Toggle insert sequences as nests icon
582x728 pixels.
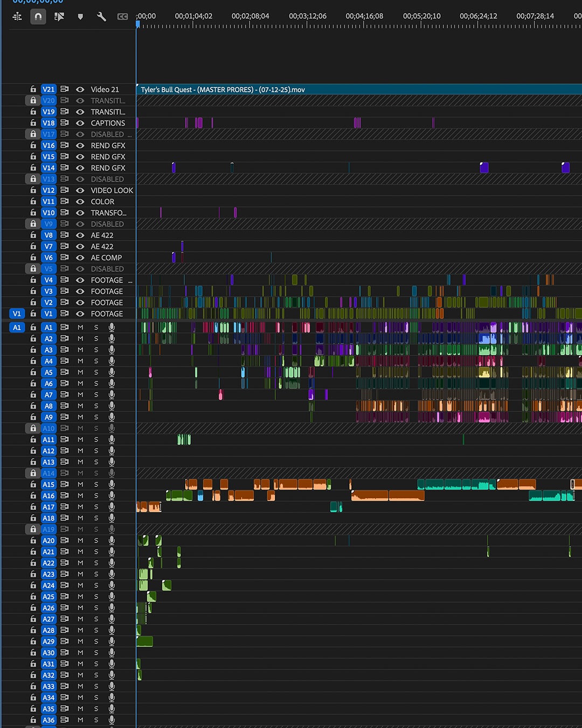pyautogui.click(x=17, y=17)
